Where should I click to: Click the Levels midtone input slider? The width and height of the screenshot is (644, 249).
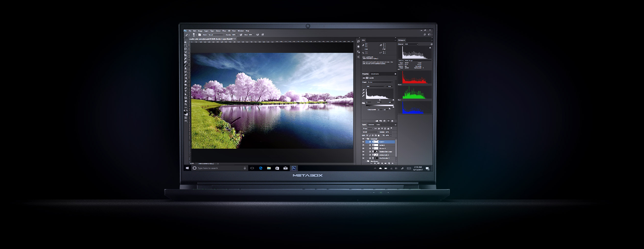coord(380,100)
